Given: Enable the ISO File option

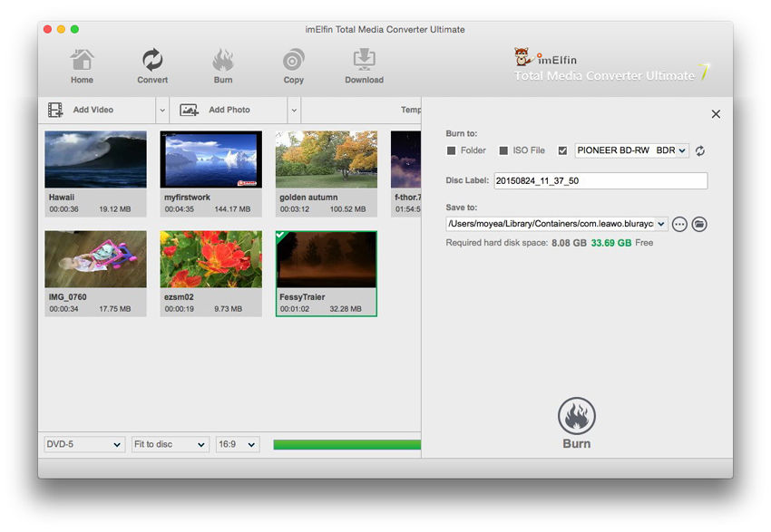Looking at the screenshot, I should click(503, 150).
